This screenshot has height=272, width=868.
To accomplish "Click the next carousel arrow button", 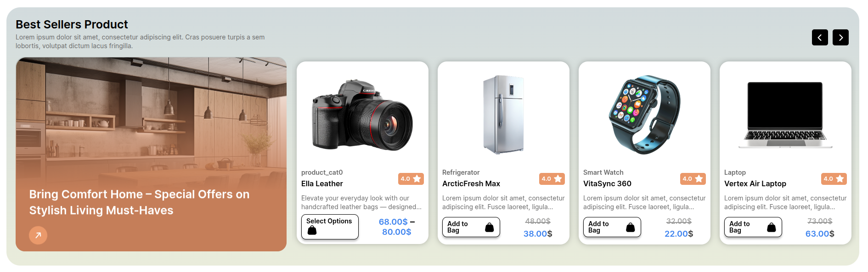I will [840, 38].
